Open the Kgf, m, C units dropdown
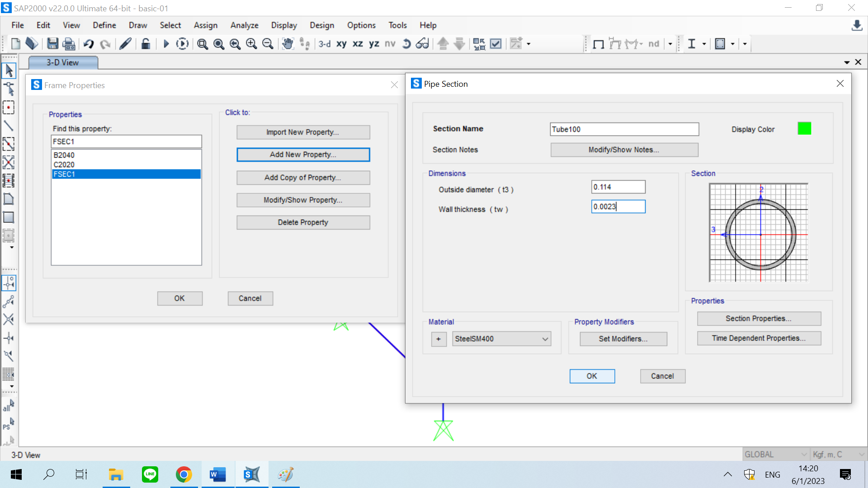This screenshot has width=868, height=488. point(838,454)
